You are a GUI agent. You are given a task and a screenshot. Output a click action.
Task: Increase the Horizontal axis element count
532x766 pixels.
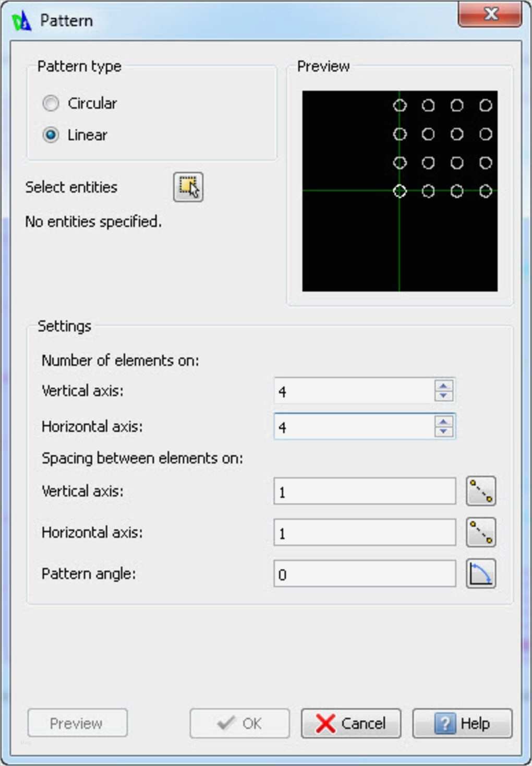click(x=443, y=421)
